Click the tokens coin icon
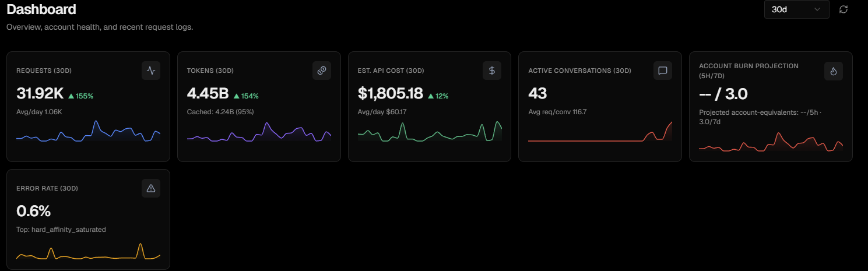The height and width of the screenshot is (271, 868). coord(321,71)
